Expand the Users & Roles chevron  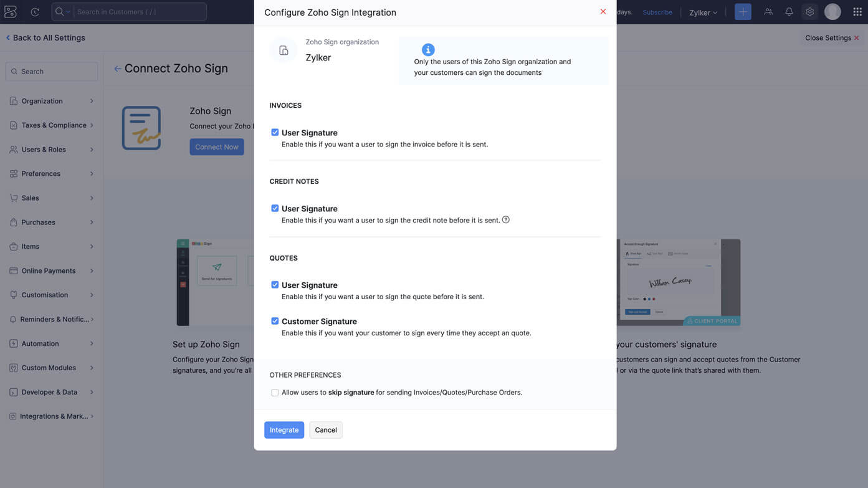[92, 150]
